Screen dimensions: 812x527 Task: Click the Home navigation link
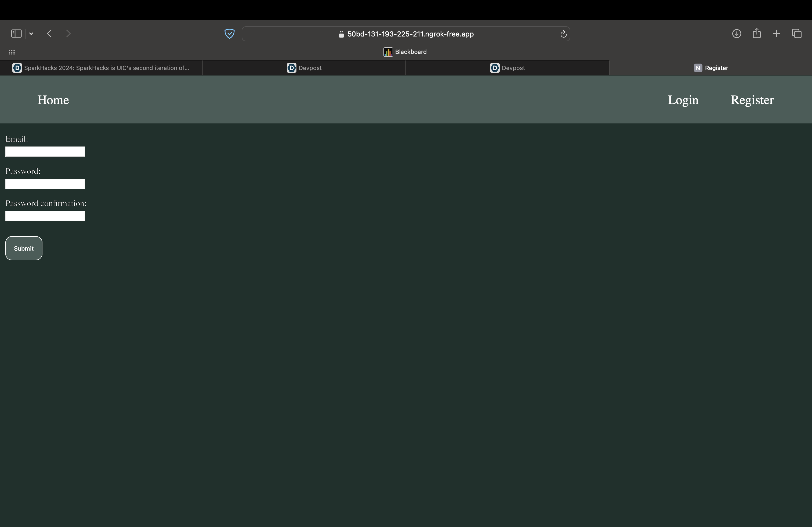53,100
